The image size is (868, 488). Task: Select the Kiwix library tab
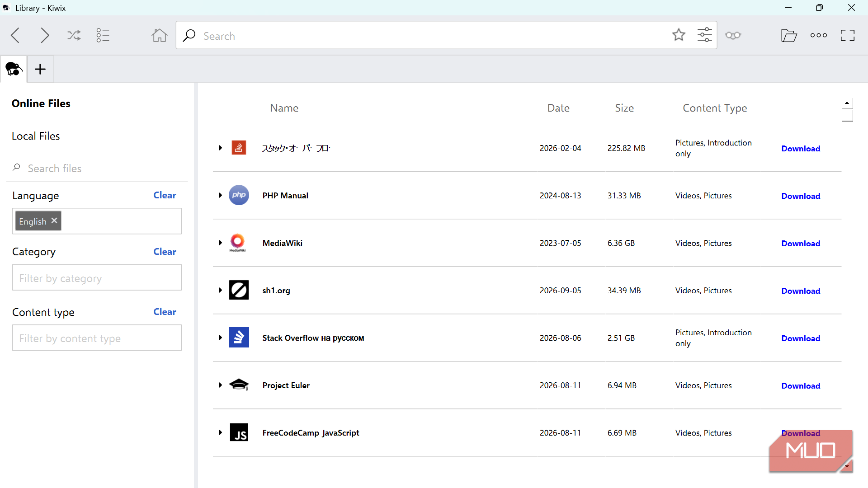pos(14,69)
